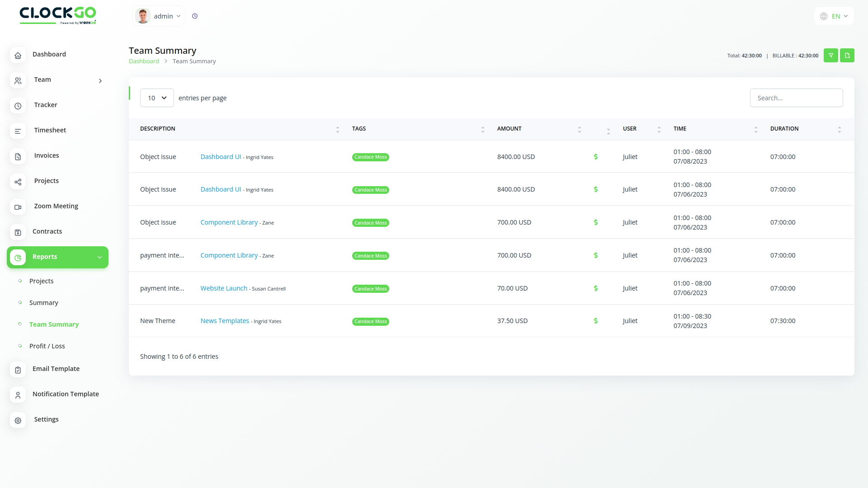Open the Website Launch project link
868x488 pixels.
click(x=224, y=288)
